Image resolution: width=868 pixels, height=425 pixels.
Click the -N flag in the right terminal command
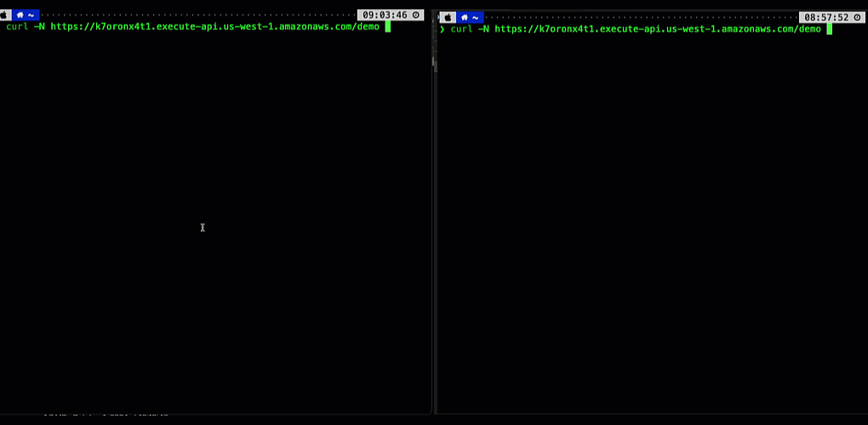click(x=483, y=29)
